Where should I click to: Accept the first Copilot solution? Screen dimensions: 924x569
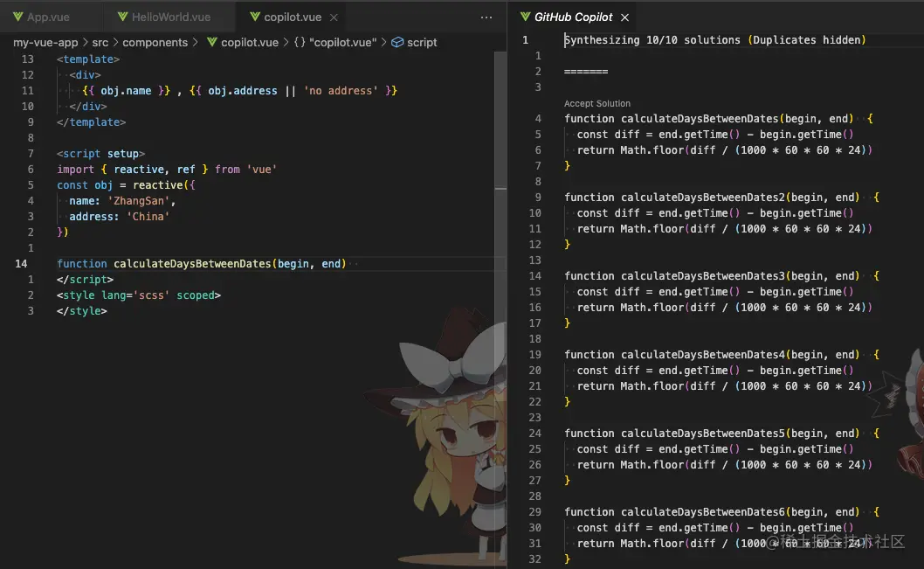click(x=597, y=103)
